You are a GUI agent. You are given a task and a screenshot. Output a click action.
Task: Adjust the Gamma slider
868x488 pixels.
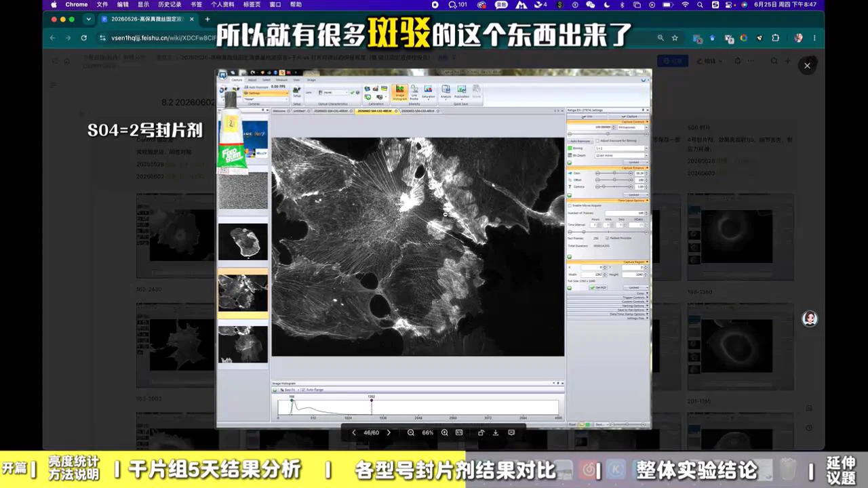(x=614, y=186)
